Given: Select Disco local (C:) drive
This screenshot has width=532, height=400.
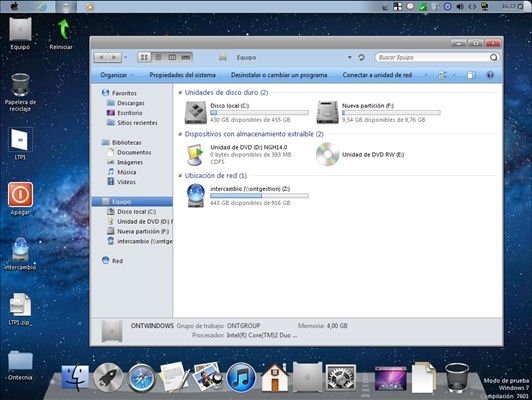Looking at the screenshot, I should [x=247, y=113].
